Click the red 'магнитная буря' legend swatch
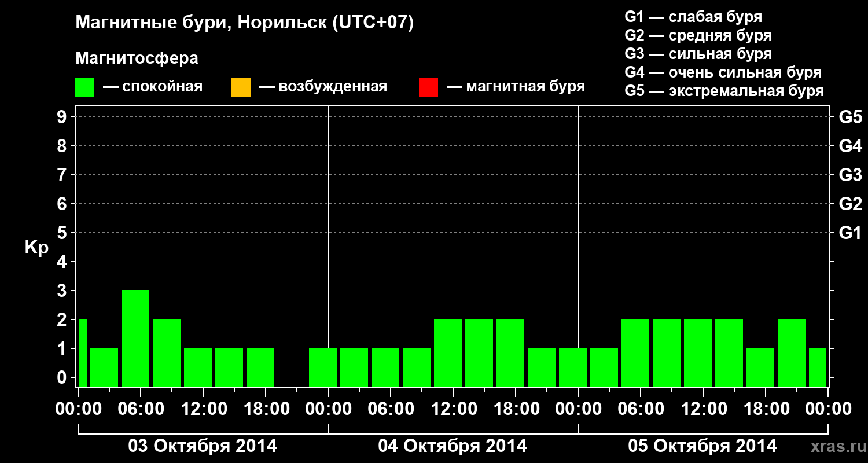 428,87
